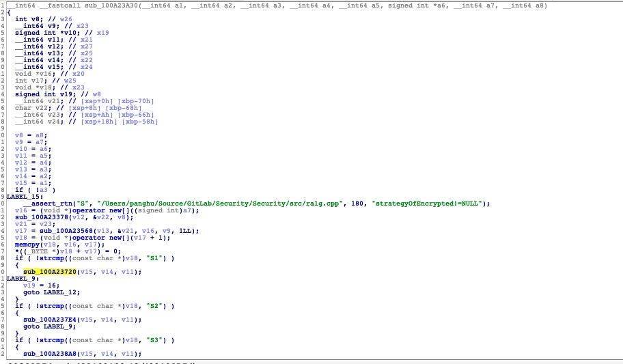Select the 'v19 = 16;' assignment
This screenshot has width=623, height=364.
(41, 285)
